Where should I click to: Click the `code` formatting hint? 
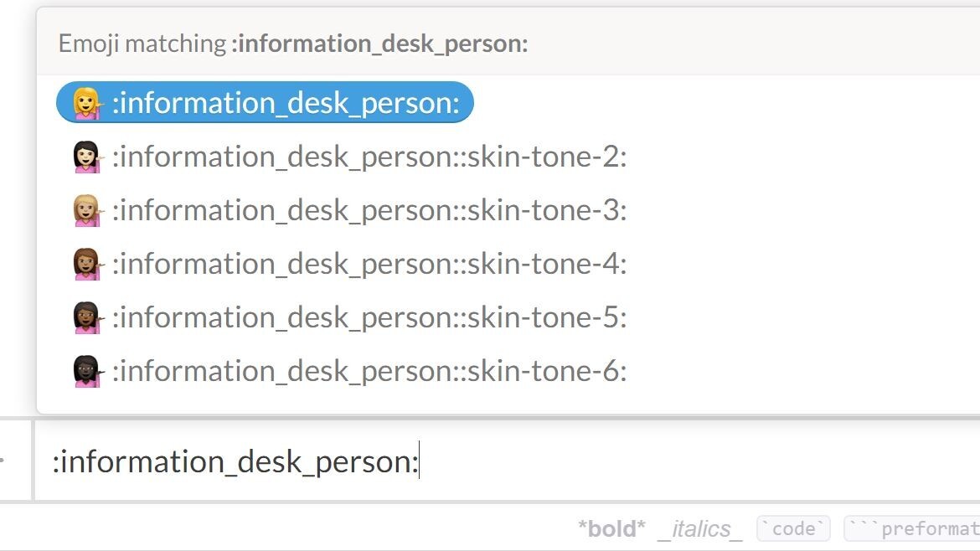pyautogui.click(x=793, y=528)
